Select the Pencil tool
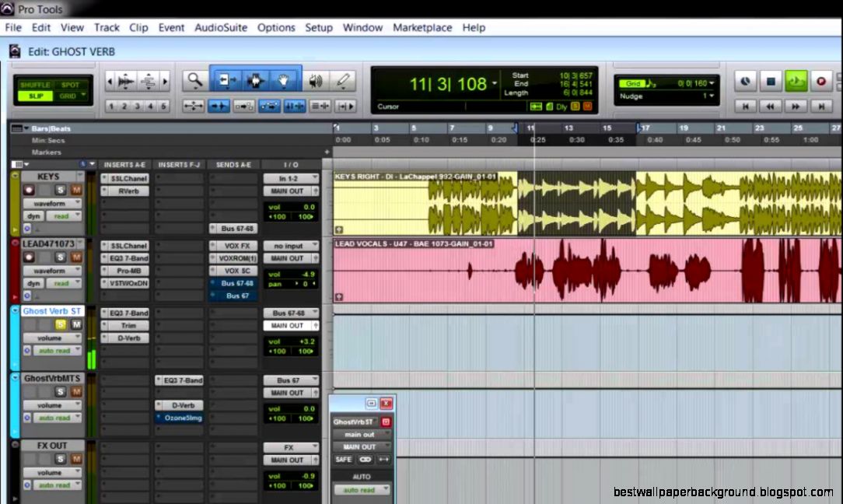 point(342,81)
